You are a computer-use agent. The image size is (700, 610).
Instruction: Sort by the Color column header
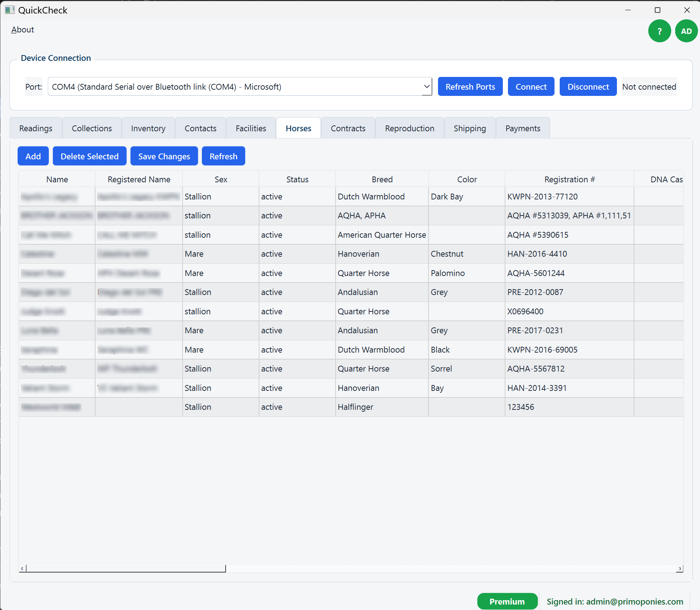[467, 179]
